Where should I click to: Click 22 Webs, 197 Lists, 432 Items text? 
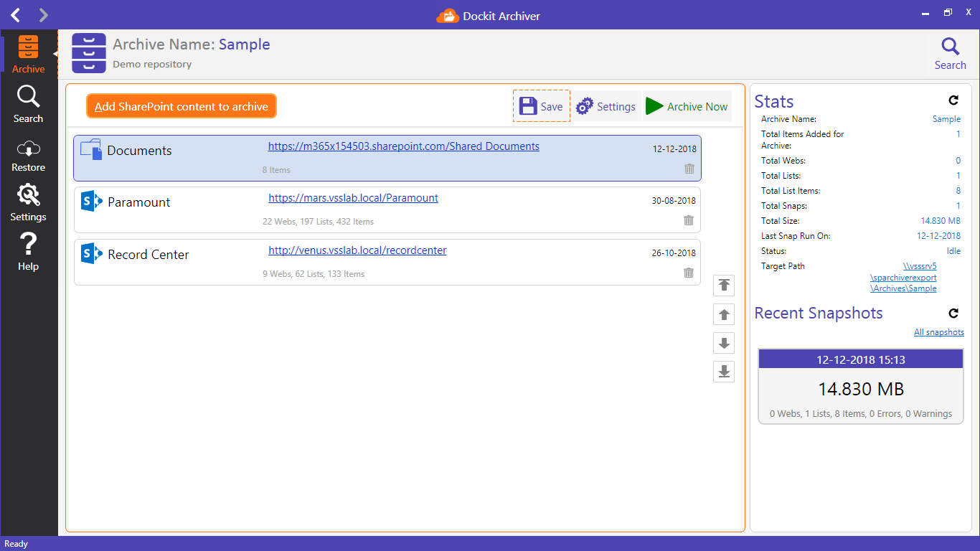coord(318,222)
